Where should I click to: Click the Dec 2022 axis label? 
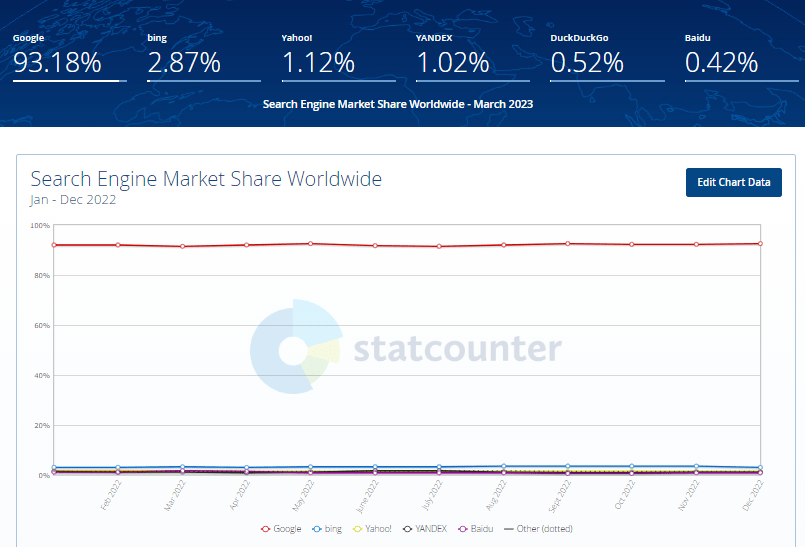coord(753,495)
